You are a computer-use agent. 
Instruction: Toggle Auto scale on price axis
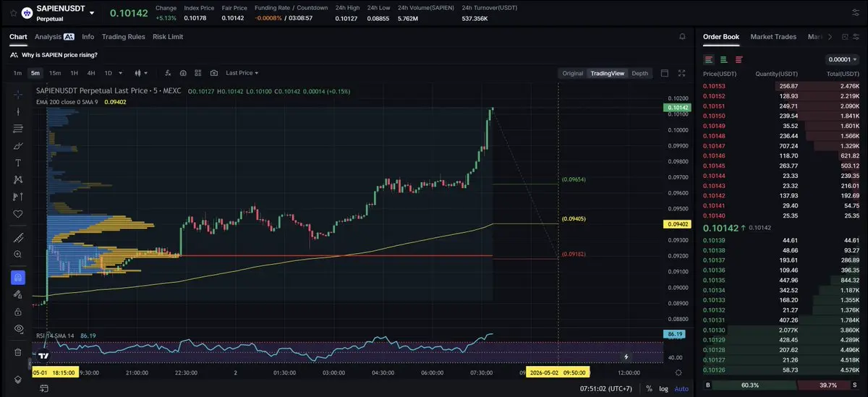[681, 388]
